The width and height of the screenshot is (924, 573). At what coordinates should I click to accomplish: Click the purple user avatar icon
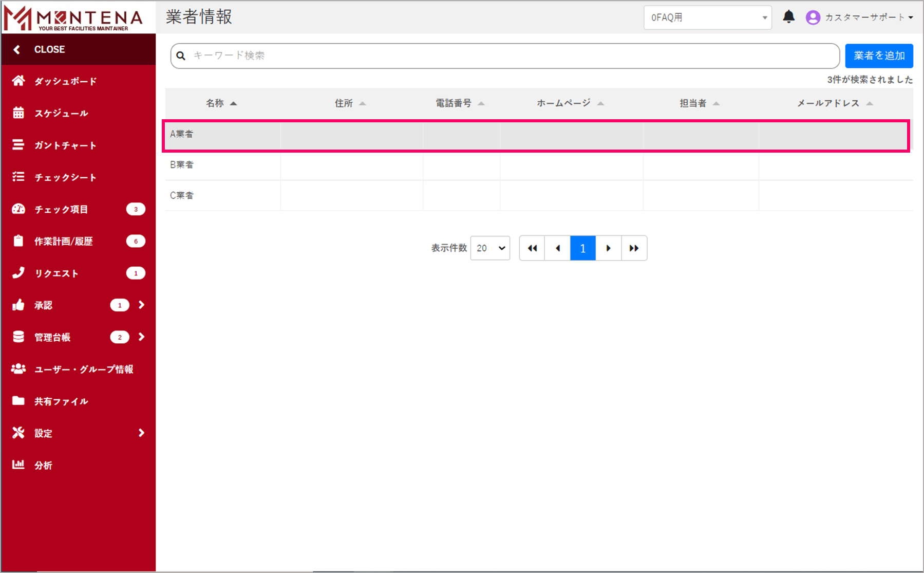tap(813, 17)
